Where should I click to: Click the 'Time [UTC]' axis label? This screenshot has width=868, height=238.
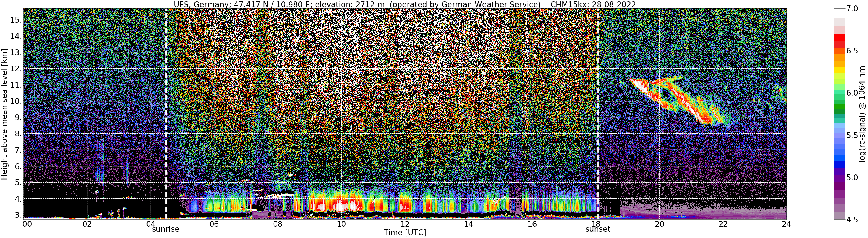(x=405, y=233)
